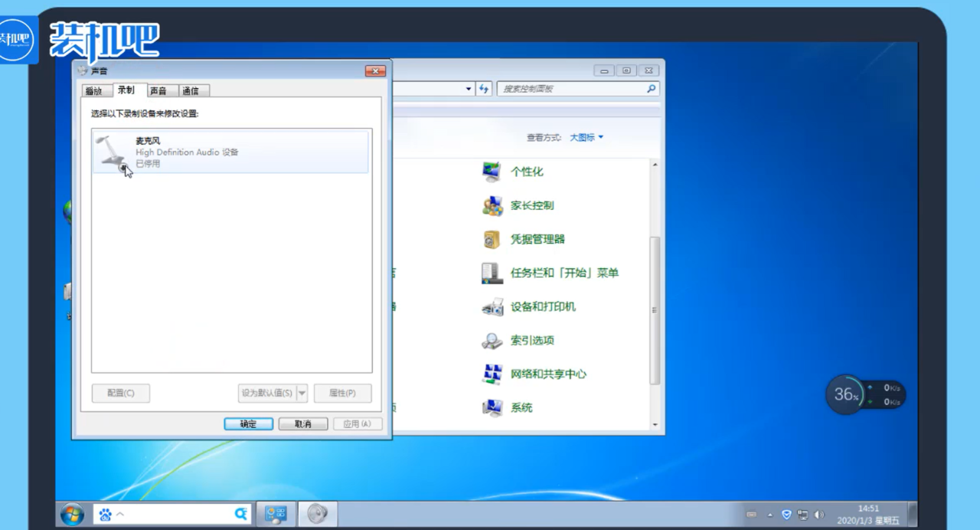This screenshot has height=530, width=980.
Task: Switch to the Sound speaker taskbar button
Action: click(317, 514)
